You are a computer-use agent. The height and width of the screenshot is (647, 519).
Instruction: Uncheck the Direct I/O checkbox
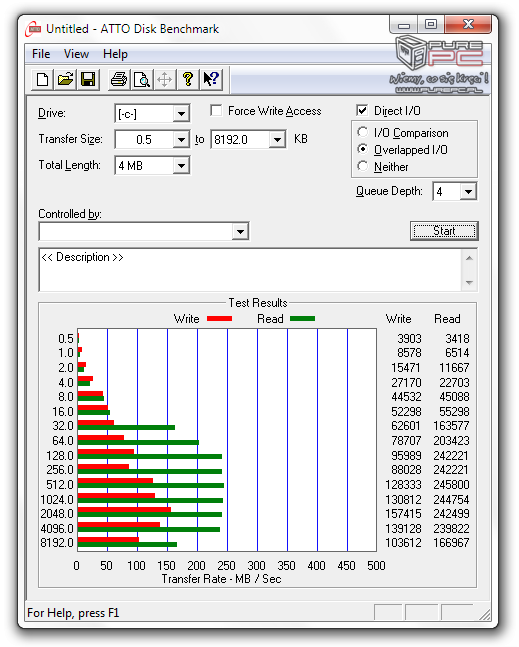[x=362, y=111]
